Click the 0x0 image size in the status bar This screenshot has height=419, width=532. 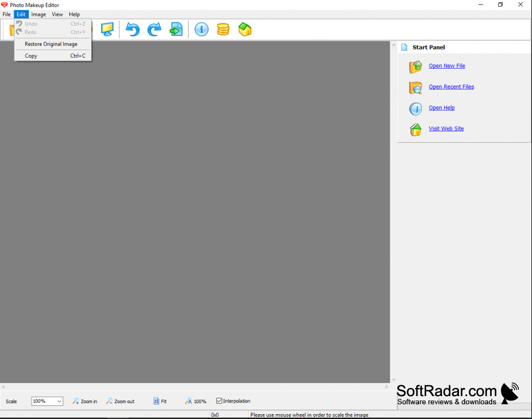pyautogui.click(x=215, y=415)
